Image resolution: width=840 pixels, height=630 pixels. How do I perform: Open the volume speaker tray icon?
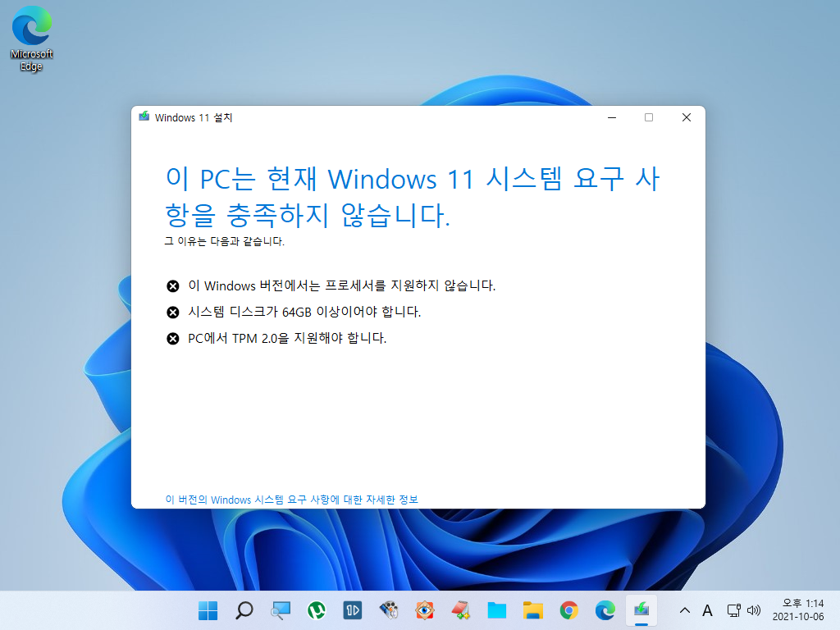point(754,610)
